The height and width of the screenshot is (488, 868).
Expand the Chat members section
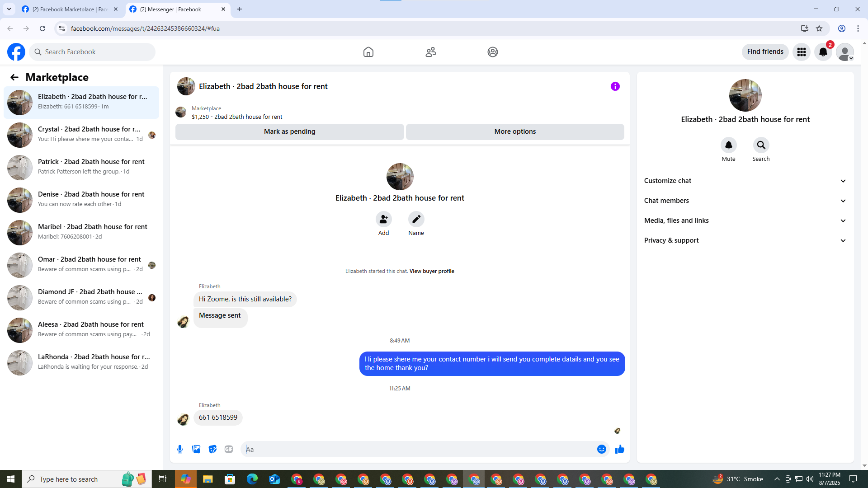[745, 201]
